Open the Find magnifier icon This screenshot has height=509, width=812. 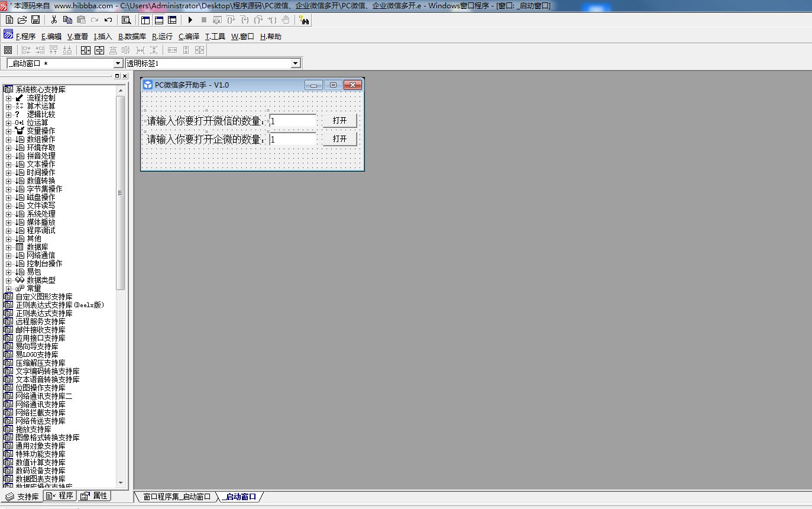pyautogui.click(x=126, y=20)
